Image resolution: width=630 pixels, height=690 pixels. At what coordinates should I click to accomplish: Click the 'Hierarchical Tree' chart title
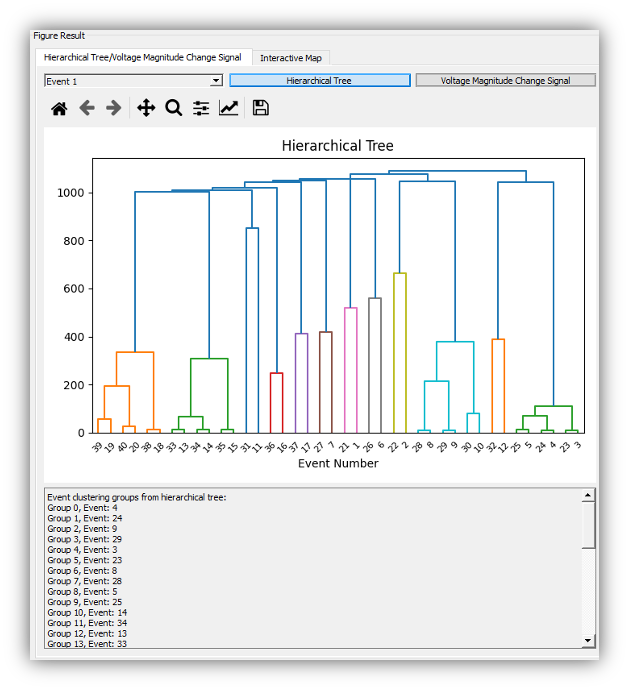[337, 146]
